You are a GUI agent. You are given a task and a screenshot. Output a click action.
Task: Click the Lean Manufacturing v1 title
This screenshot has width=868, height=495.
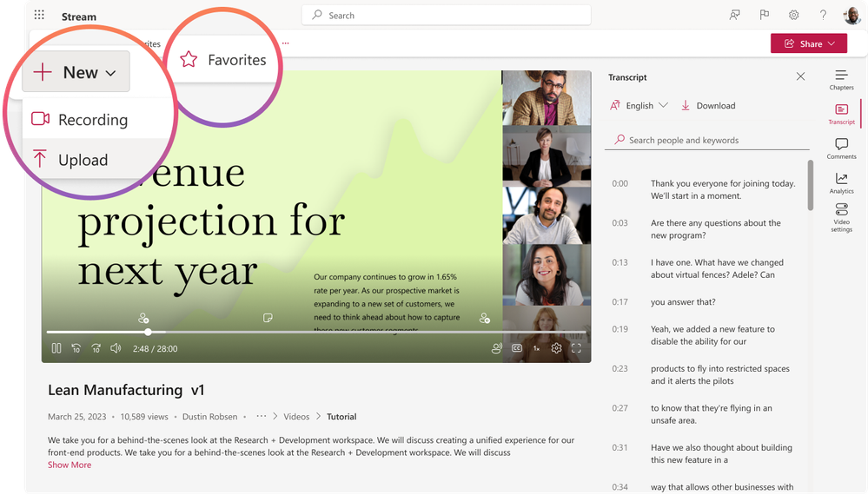point(126,391)
